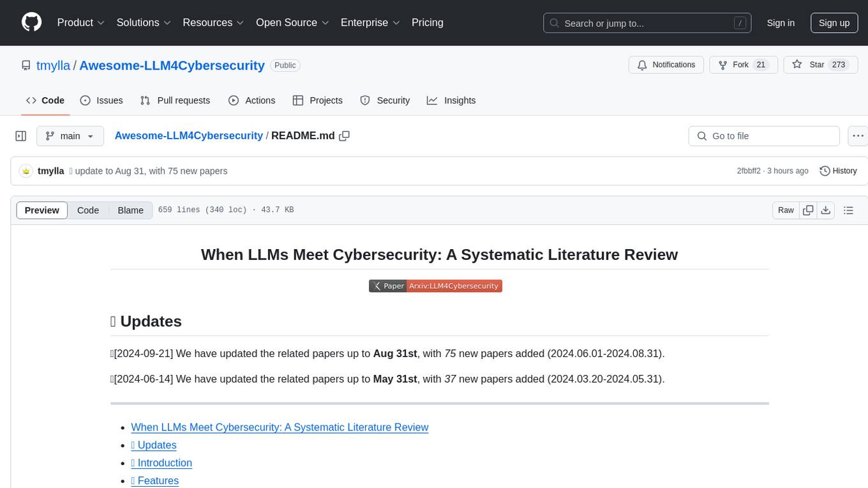Expand the Product menu

point(81,22)
